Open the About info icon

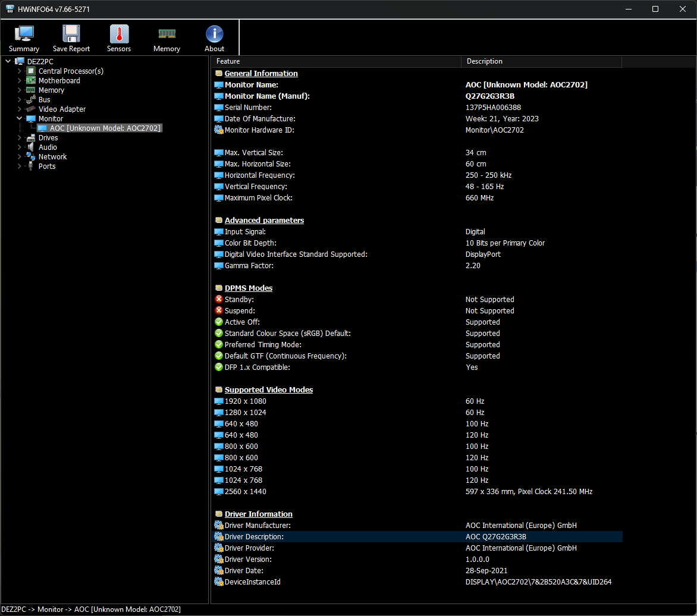click(214, 34)
